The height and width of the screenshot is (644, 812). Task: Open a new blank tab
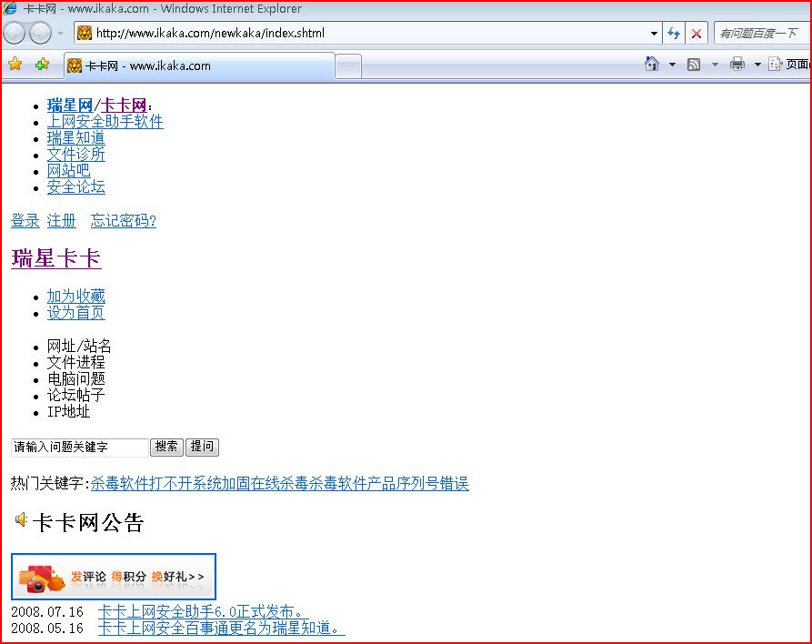(348, 66)
